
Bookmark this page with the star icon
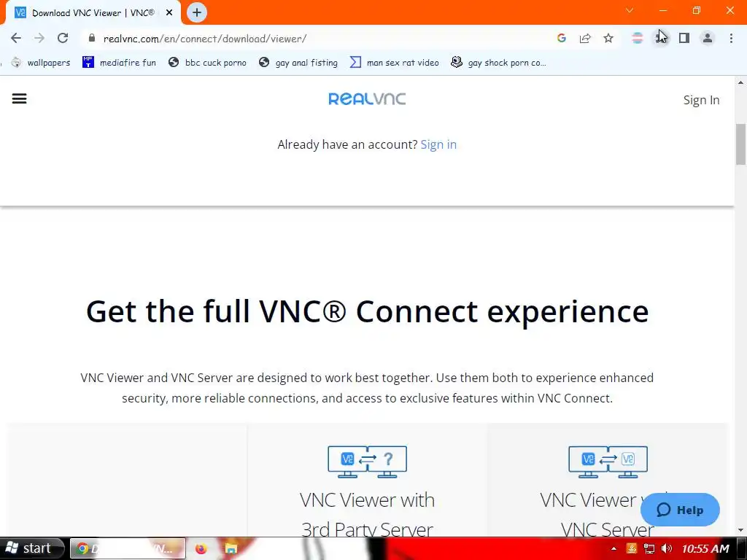pyautogui.click(x=608, y=38)
